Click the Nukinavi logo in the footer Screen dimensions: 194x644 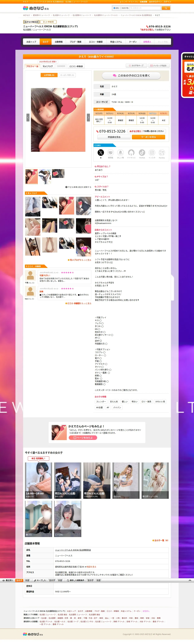pyautogui.click(x=33, y=634)
